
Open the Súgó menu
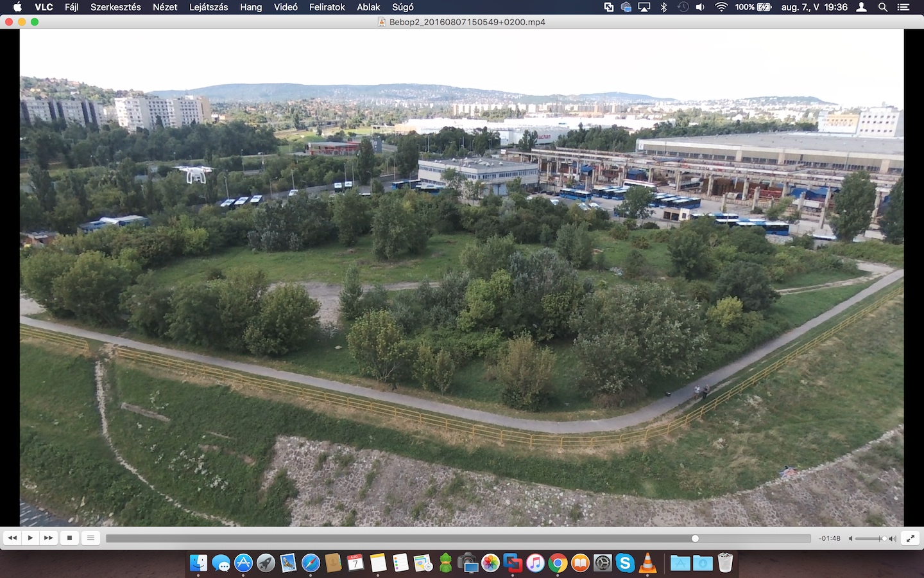pos(403,7)
